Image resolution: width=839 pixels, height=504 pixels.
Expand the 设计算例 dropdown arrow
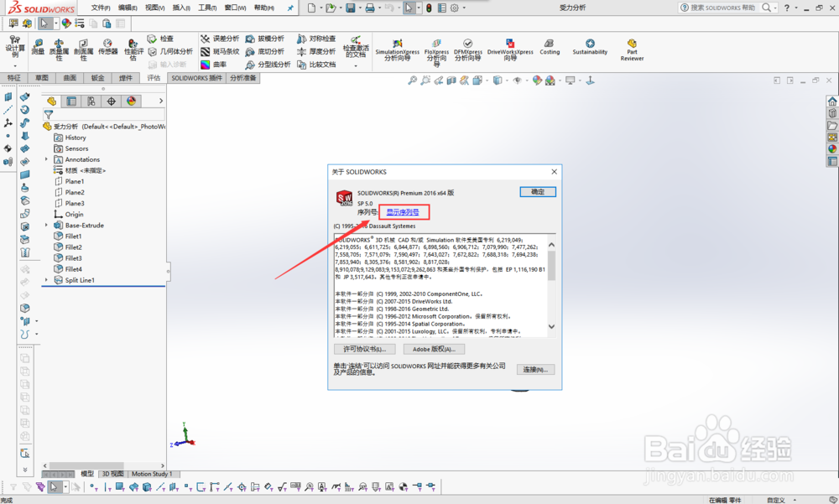(x=15, y=65)
